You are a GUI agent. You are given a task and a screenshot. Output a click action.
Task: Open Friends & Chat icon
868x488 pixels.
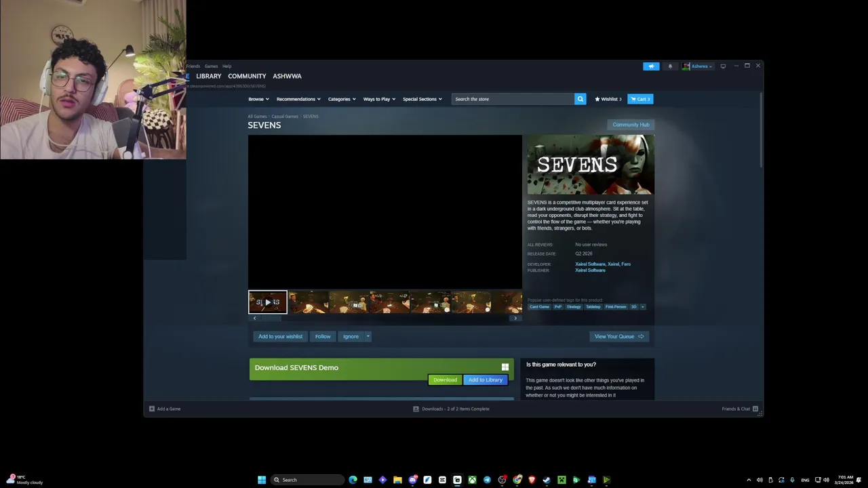point(755,409)
